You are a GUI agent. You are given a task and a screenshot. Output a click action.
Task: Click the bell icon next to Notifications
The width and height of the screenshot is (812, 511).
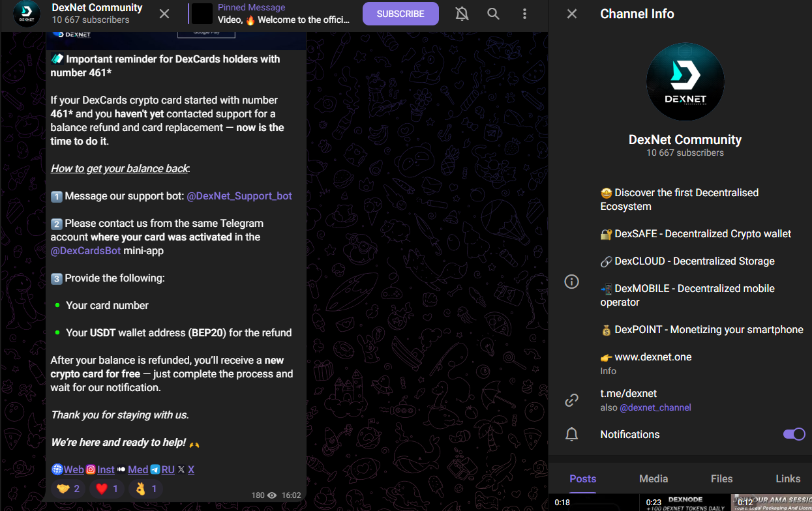[571, 434]
